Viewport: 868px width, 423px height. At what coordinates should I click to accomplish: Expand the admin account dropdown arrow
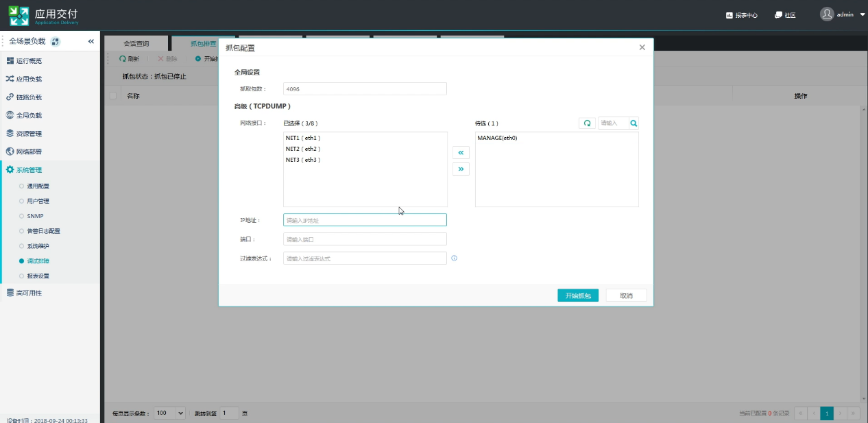862,14
